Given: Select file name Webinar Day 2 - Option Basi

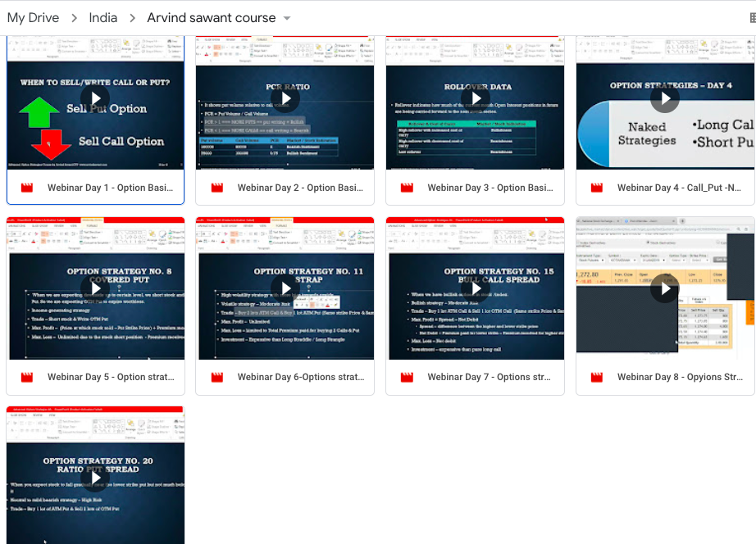Looking at the screenshot, I should coord(300,188).
